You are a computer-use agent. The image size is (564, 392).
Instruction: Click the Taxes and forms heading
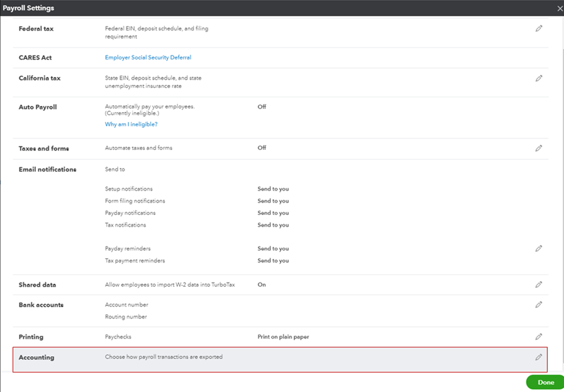[x=44, y=149]
